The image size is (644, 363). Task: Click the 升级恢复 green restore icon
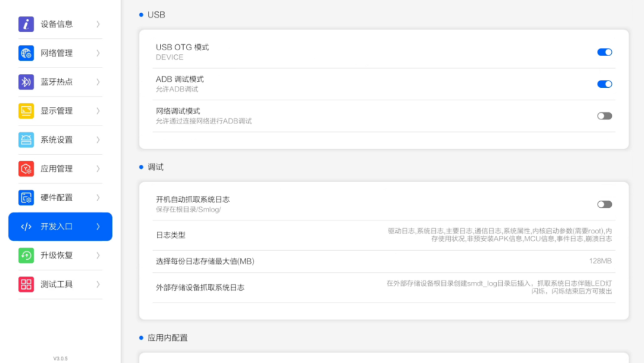pos(26,256)
